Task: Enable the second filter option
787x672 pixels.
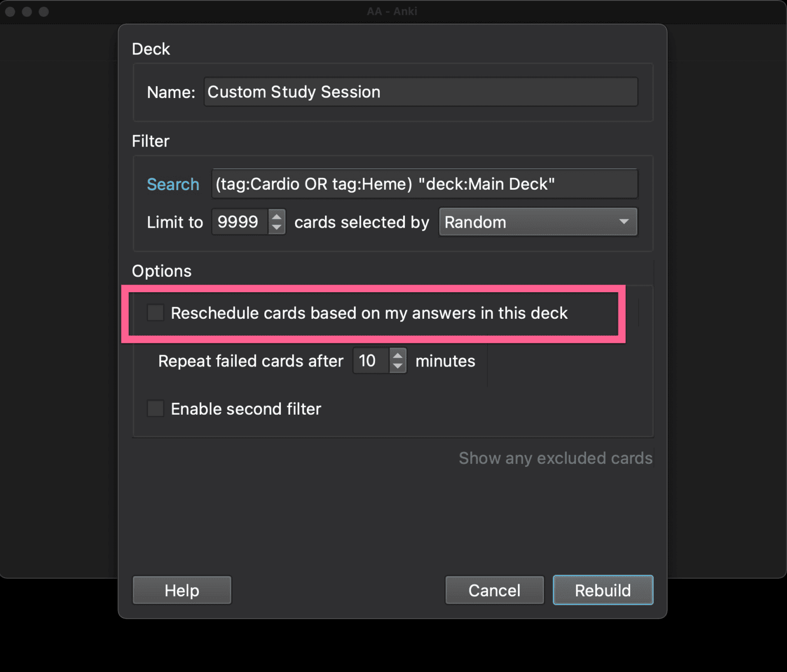Action: [155, 409]
